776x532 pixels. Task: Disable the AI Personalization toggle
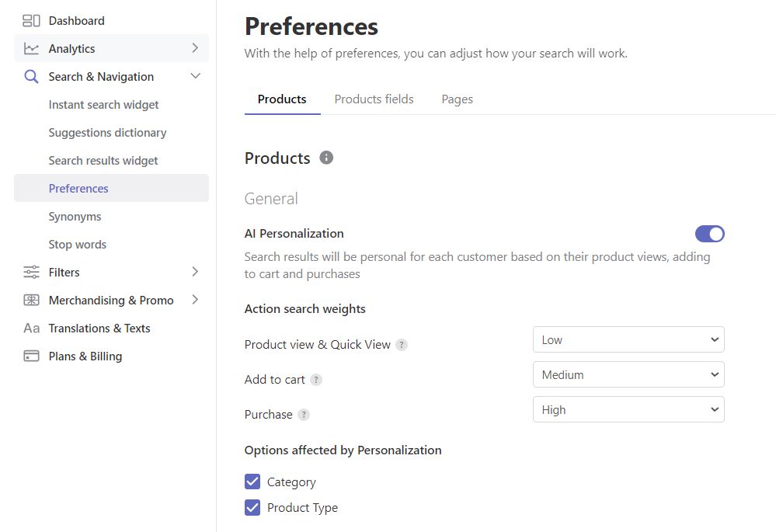click(710, 234)
